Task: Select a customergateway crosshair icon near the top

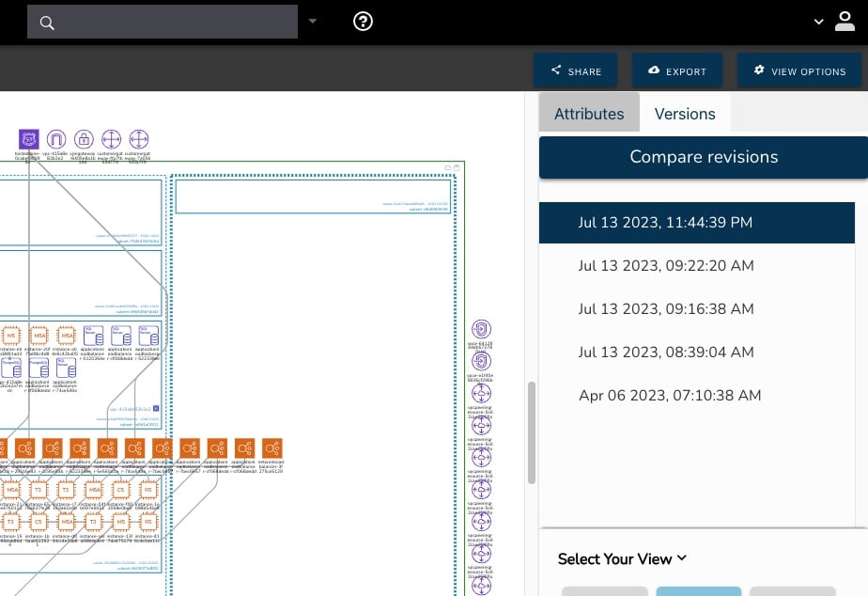Action: pos(111,139)
